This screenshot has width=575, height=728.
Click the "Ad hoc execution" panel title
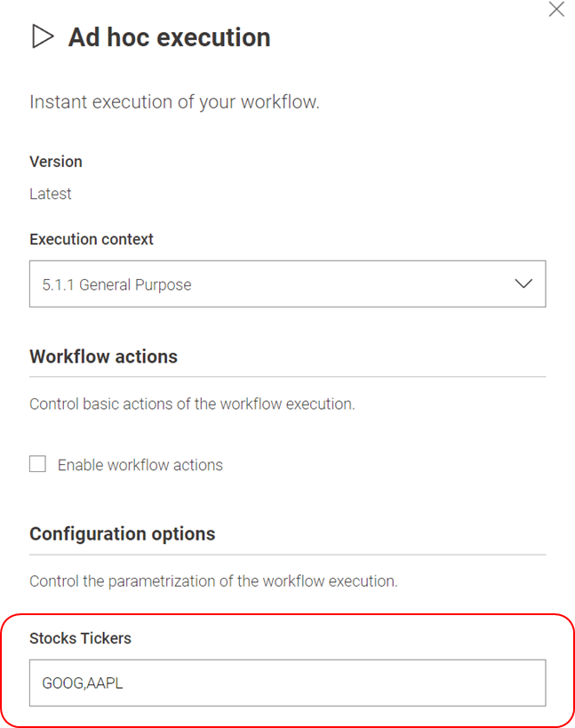169,37
